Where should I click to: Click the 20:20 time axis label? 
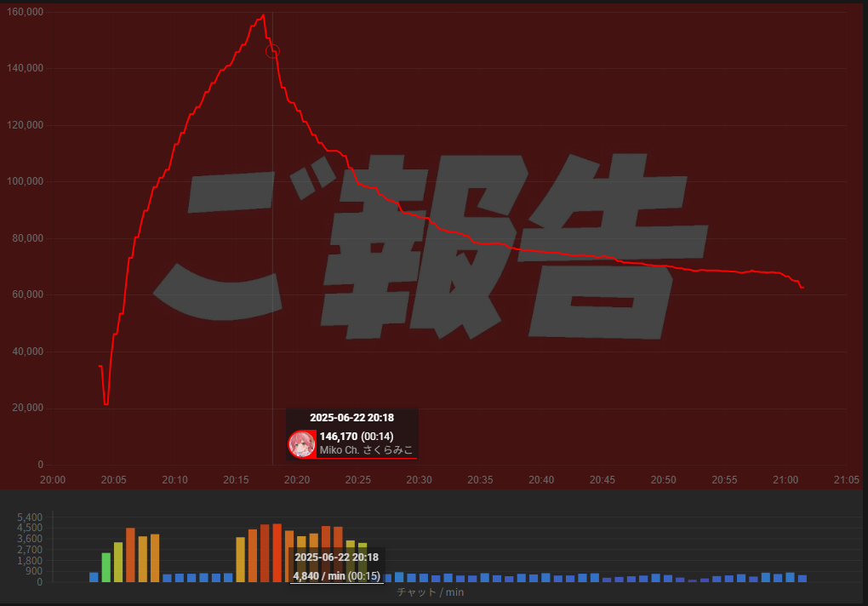[x=297, y=480]
